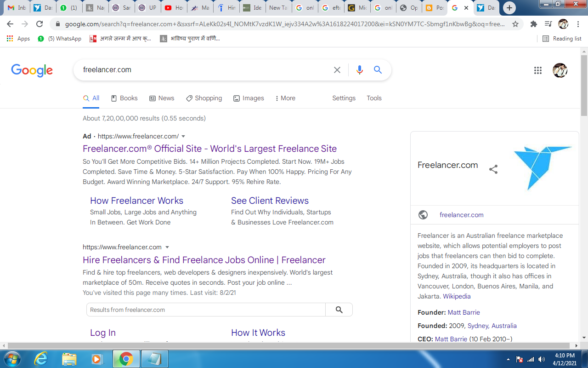
Task: Bookmark this page with the star icon
Action: [x=515, y=24]
